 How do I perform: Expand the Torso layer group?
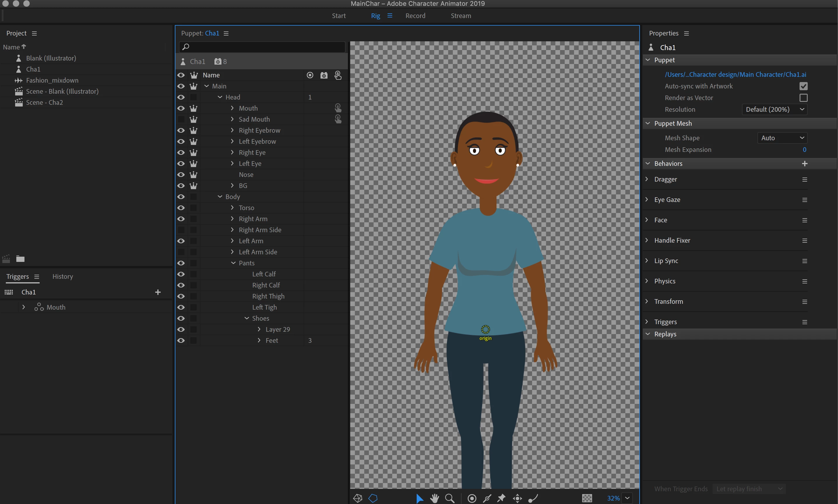pos(232,207)
